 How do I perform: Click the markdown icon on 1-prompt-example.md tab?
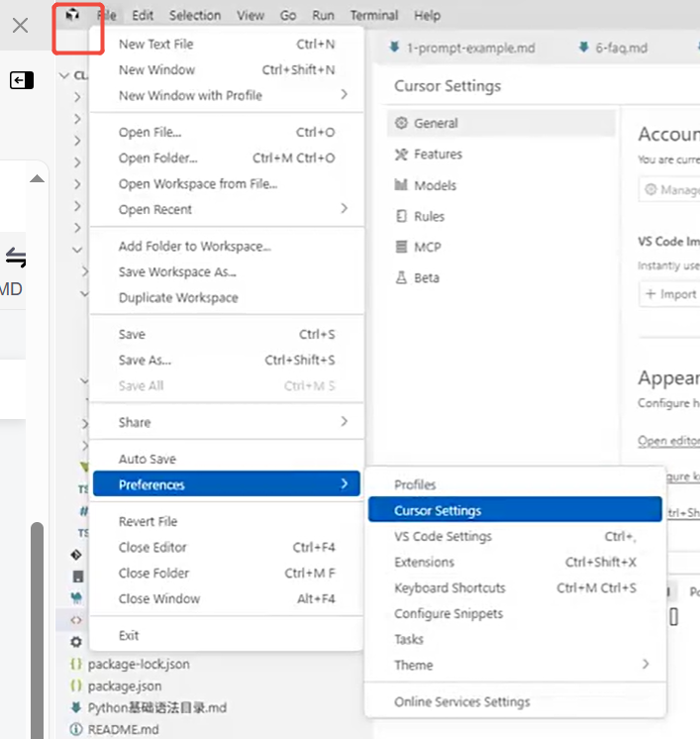coord(395,48)
